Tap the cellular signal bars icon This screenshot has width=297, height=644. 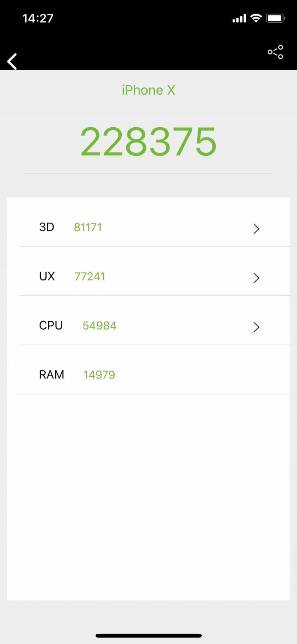tap(239, 19)
